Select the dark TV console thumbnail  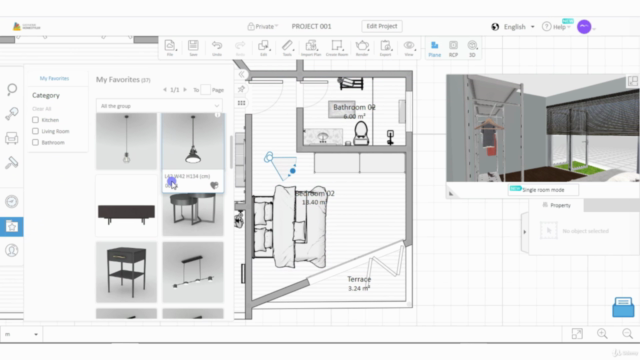tap(126, 206)
